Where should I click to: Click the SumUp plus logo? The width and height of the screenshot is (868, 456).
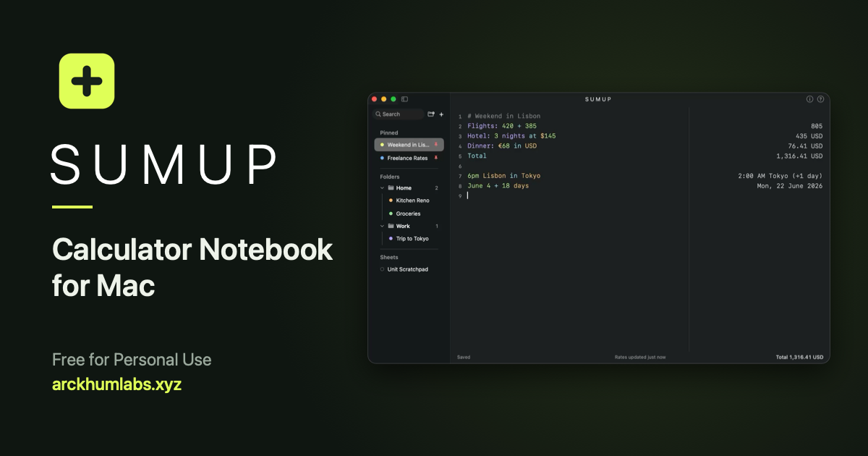tap(87, 81)
